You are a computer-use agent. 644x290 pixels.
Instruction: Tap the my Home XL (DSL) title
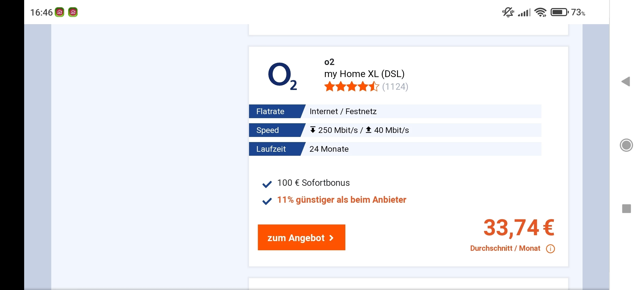[x=364, y=74]
